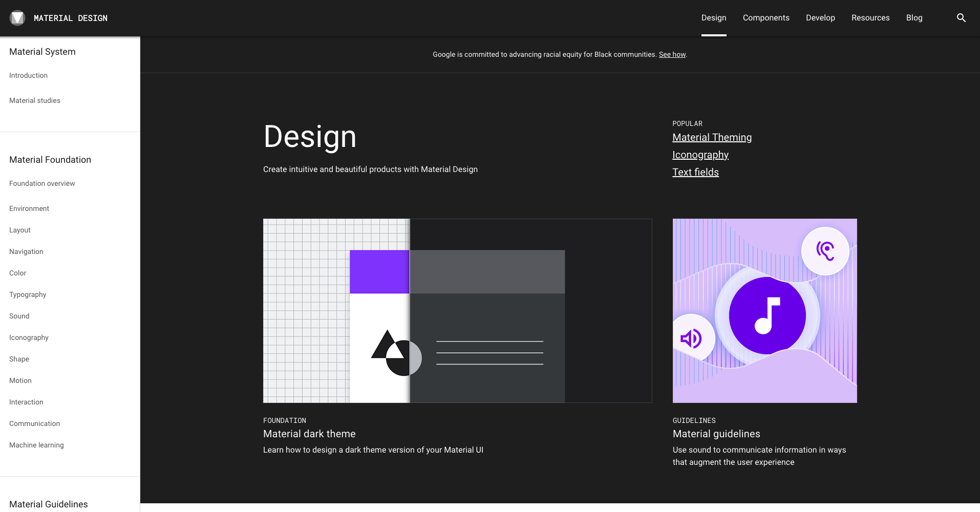Click the Material Design logo icon
980x512 pixels.
(17, 18)
